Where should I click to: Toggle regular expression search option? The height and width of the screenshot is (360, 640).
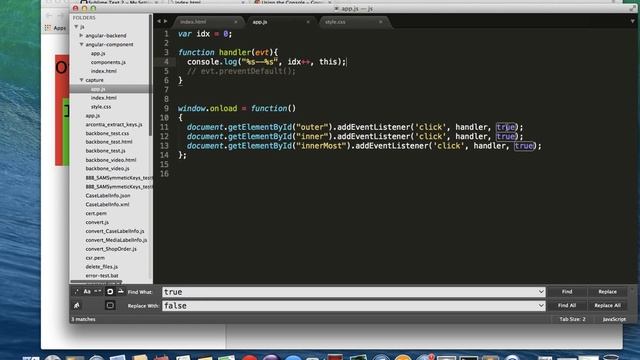pos(76,291)
